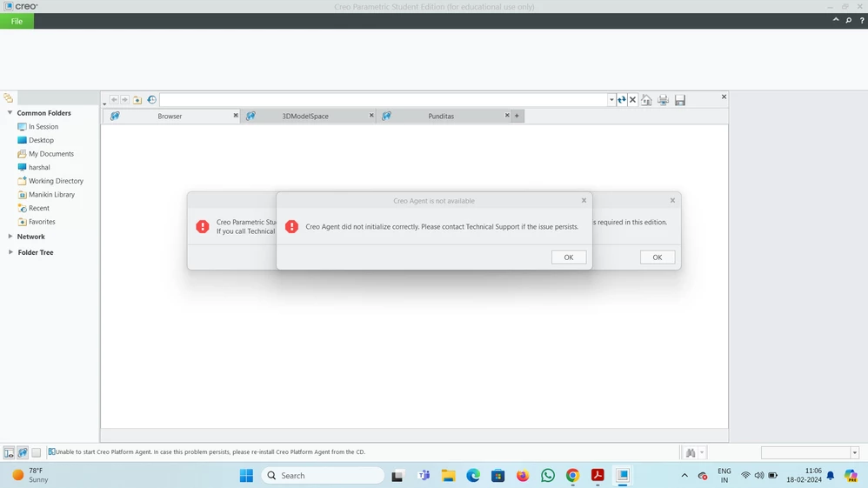Open the dropdown beside the binoculars icon
Viewport: 868px width, 488px height.
pyautogui.click(x=701, y=452)
